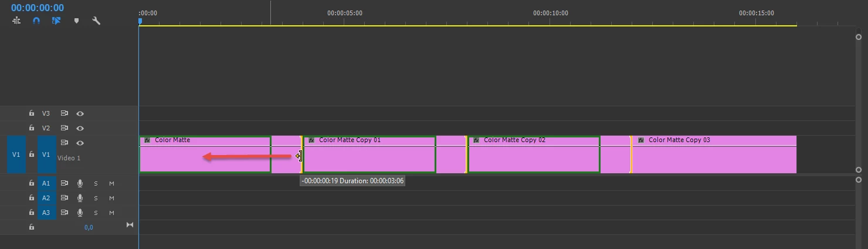Toggle the V3 track lock

tap(32, 113)
